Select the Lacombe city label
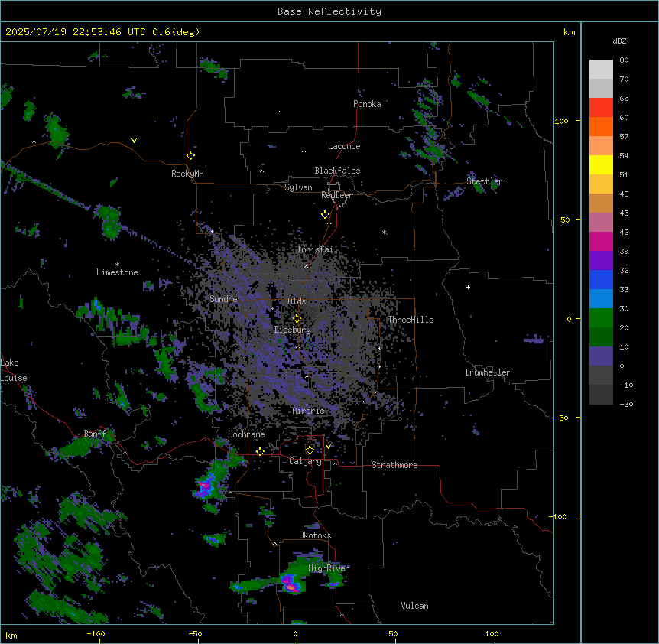 [344, 146]
